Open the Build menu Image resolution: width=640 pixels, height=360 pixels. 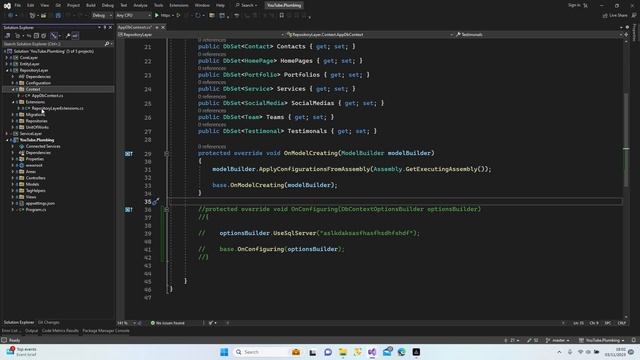tap(91, 5)
